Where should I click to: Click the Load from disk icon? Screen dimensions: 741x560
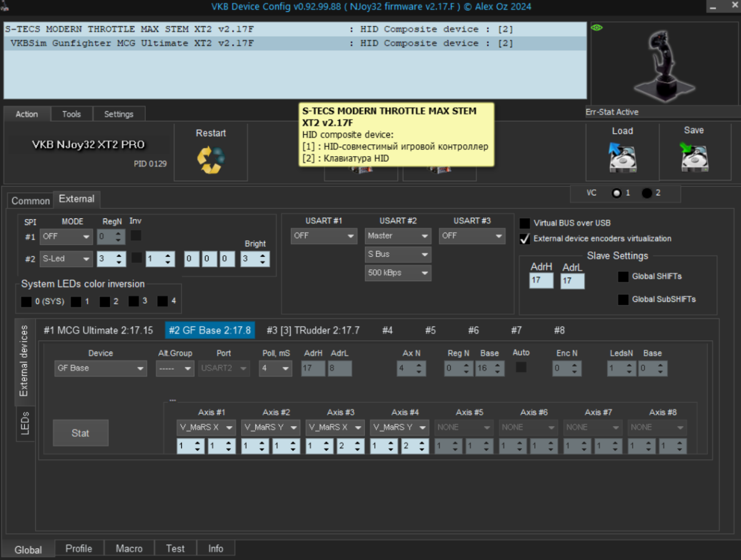point(622,158)
